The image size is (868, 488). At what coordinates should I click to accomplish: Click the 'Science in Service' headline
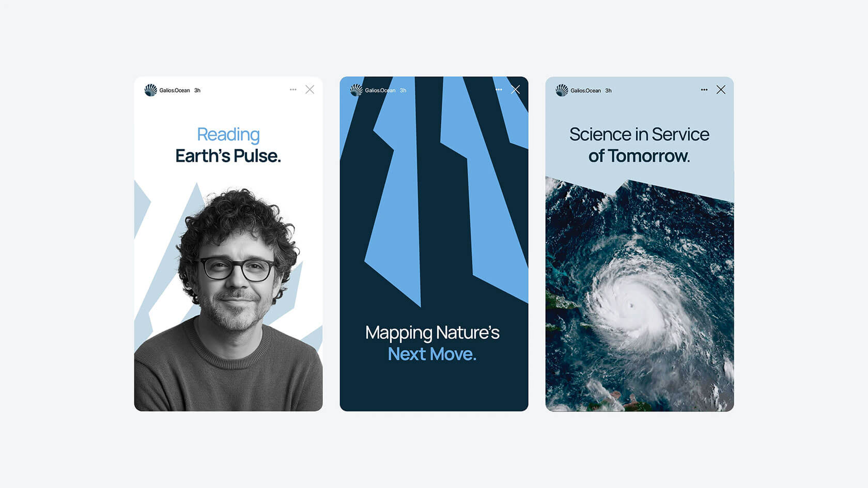click(639, 134)
